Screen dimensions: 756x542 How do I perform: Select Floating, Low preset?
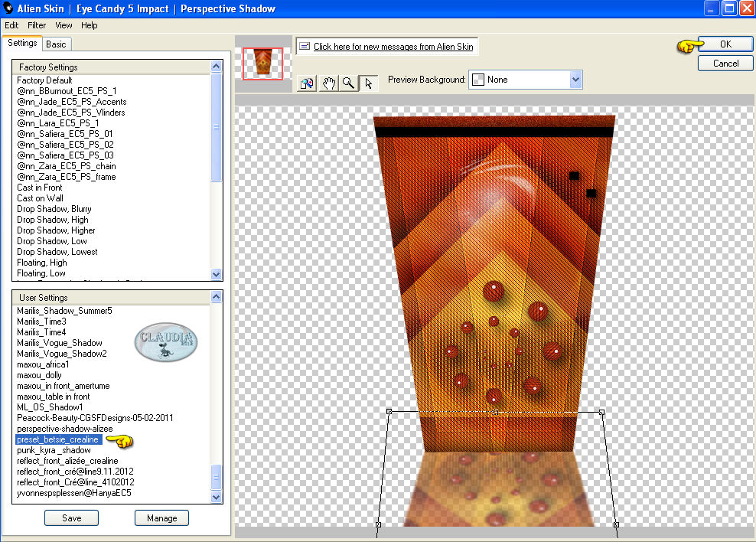pyautogui.click(x=41, y=273)
